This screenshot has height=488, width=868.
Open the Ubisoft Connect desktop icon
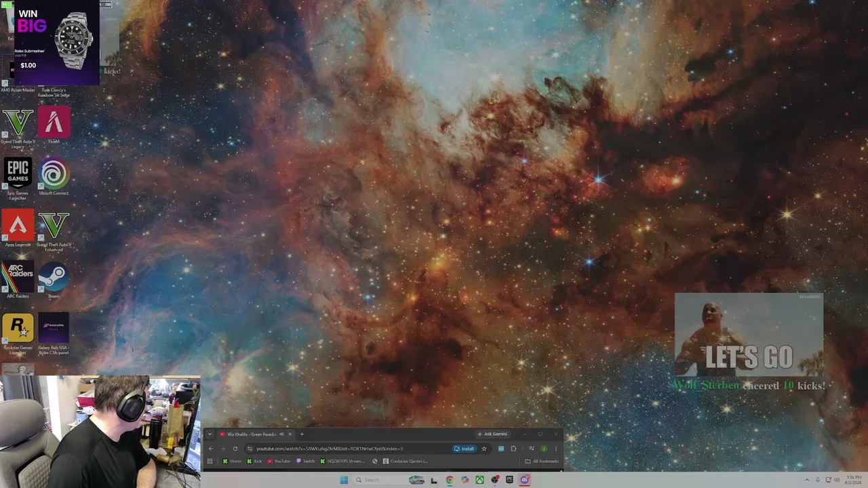pyautogui.click(x=54, y=177)
